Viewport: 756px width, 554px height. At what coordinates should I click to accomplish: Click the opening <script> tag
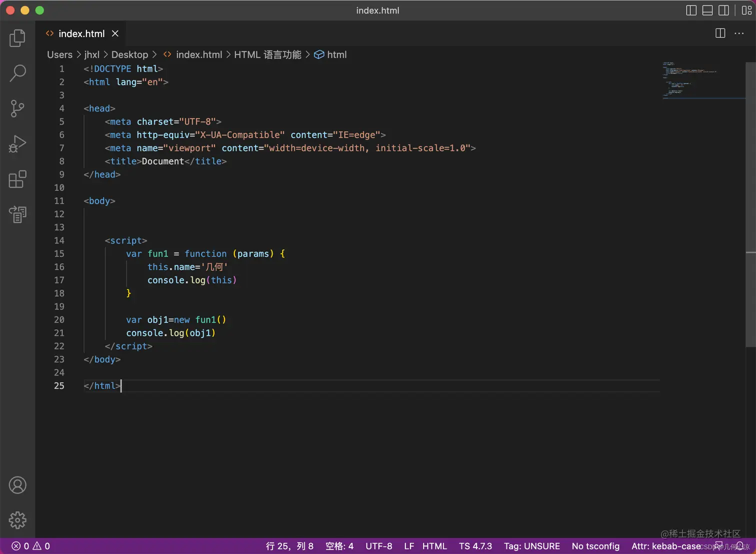coord(126,240)
